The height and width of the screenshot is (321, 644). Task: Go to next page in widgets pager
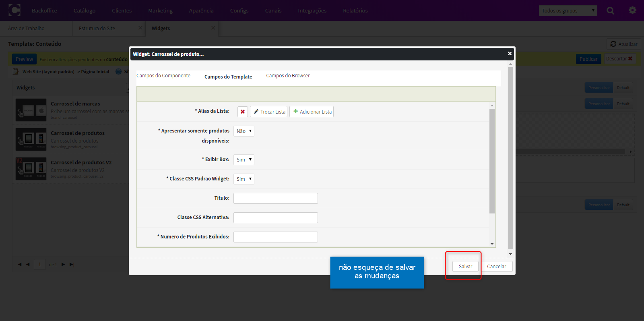click(x=63, y=265)
